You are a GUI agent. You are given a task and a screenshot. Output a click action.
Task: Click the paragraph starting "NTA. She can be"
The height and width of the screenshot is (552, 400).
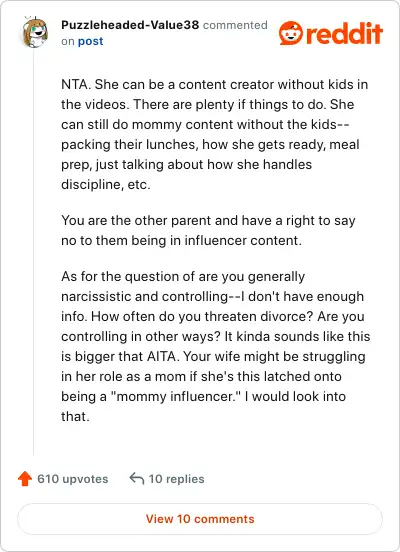(214, 134)
